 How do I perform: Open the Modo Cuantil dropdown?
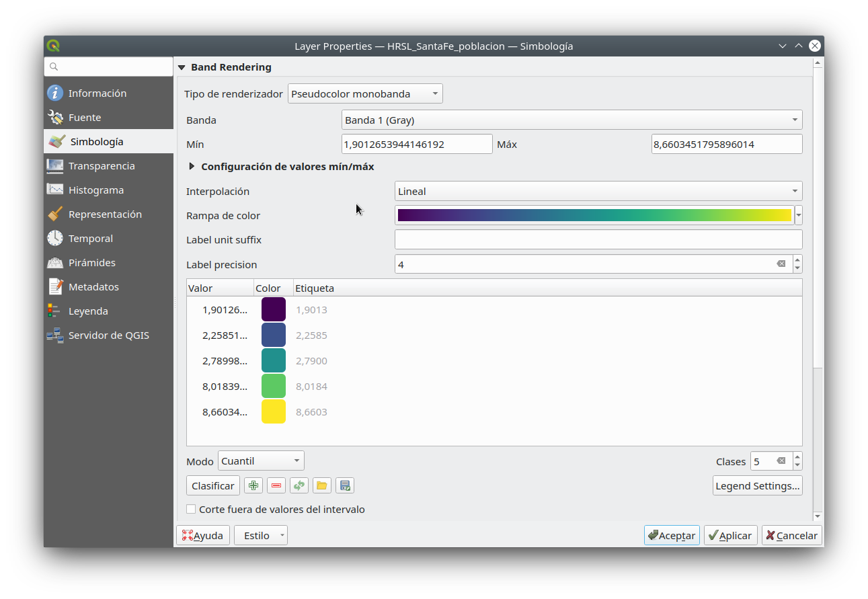tap(261, 461)
